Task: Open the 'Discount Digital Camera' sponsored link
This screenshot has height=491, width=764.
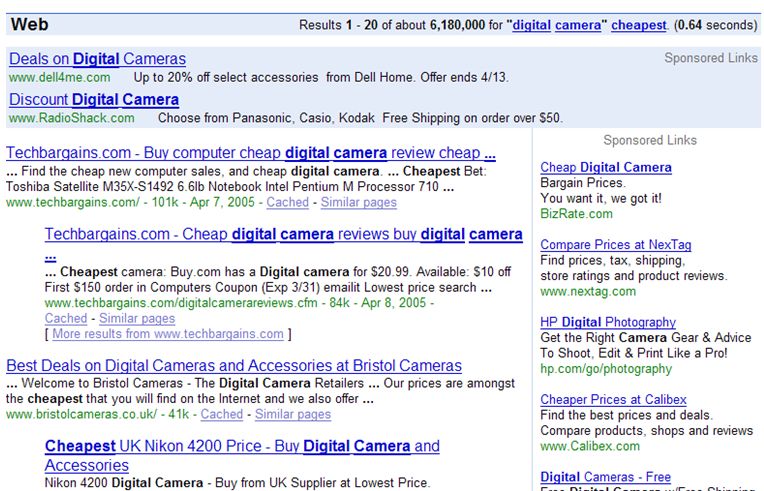Action: pyautogui.click(x=94, y=99)
